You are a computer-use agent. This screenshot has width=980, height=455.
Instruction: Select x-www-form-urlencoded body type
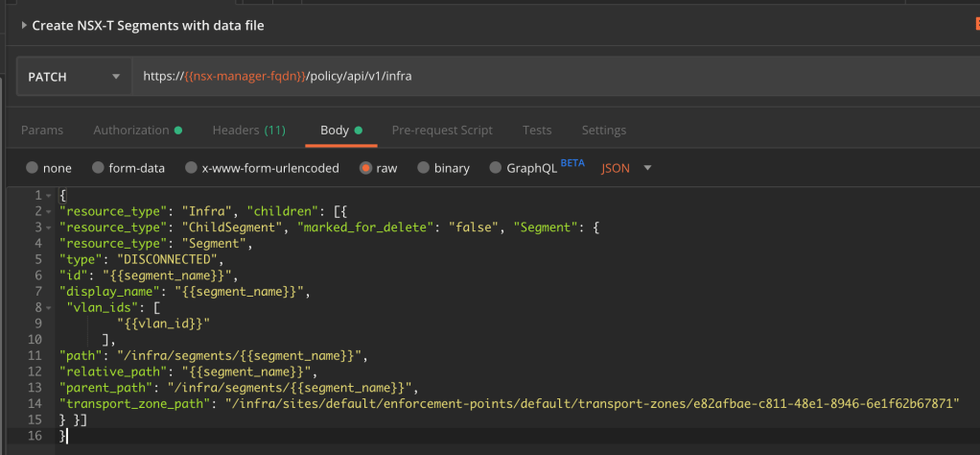191,168
